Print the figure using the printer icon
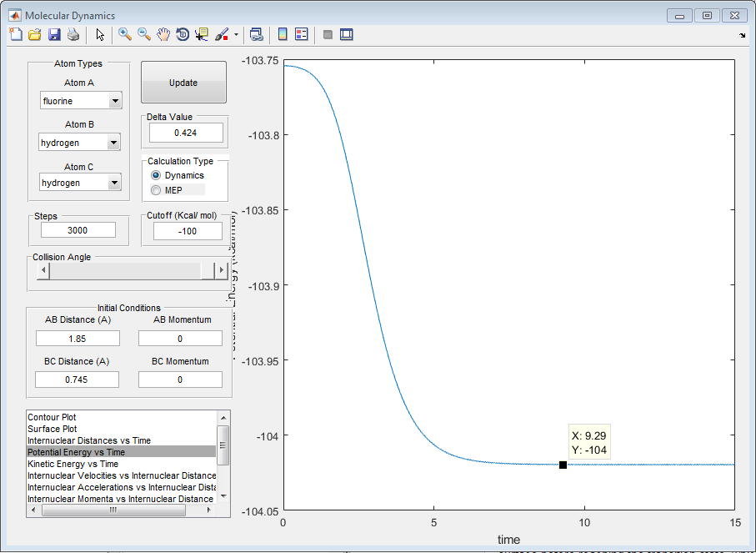The height and width of the screenshot is (553, 756). click(x=73, y=34)
